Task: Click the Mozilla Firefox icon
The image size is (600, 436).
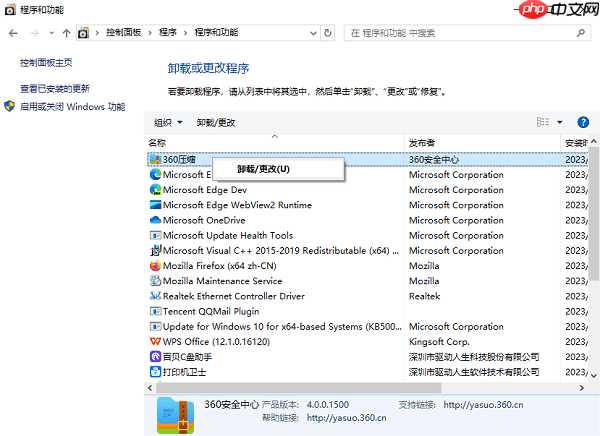Action: pyautogui.click(x=155, y=266)
